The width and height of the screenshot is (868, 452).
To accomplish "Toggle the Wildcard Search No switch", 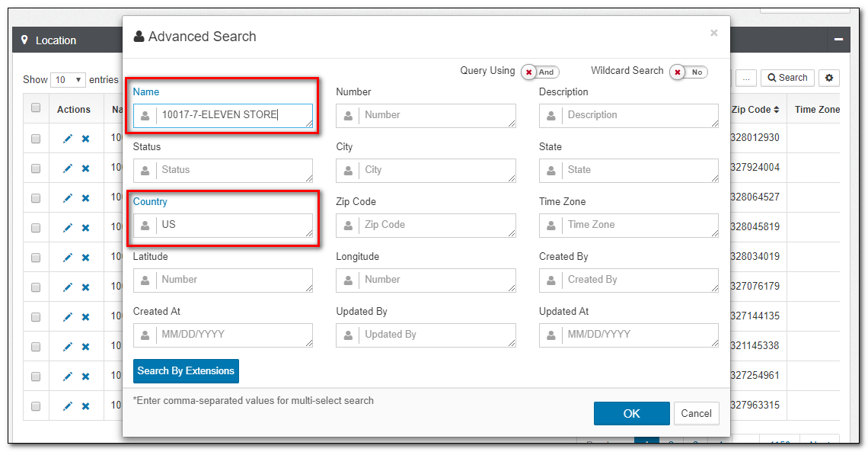I will [688, 72].
